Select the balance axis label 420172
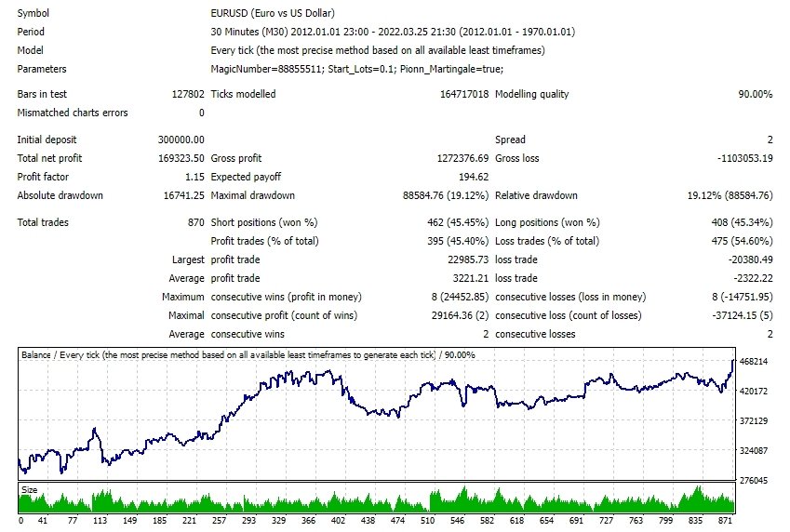Screen dimensions: 790x532 point(754,392)
